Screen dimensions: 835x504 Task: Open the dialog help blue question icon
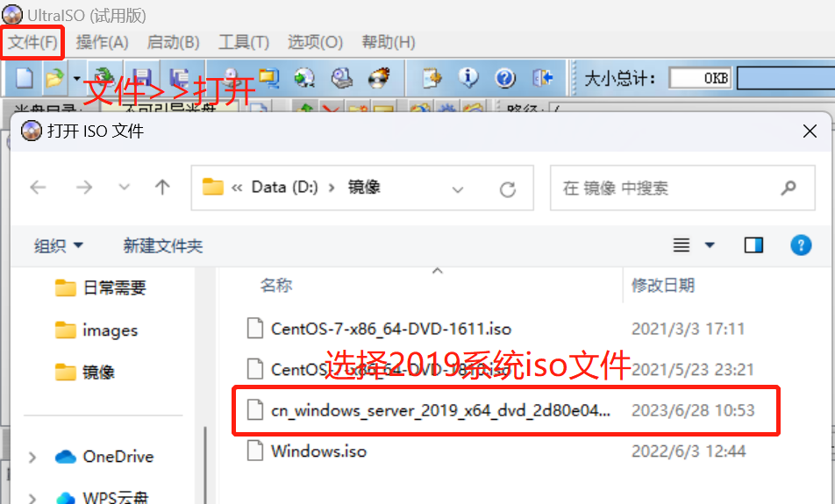coord(801,245)
